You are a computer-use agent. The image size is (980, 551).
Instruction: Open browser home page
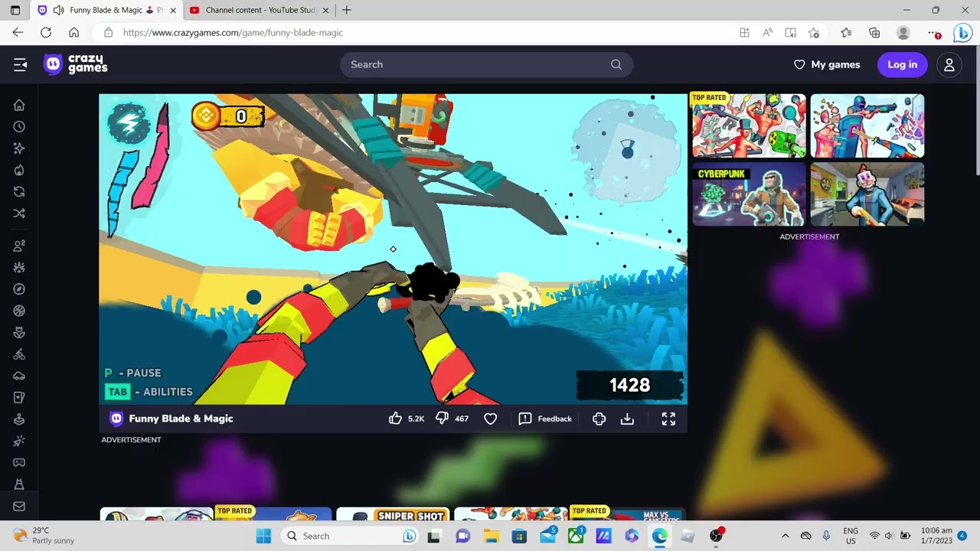click(73, 33)
